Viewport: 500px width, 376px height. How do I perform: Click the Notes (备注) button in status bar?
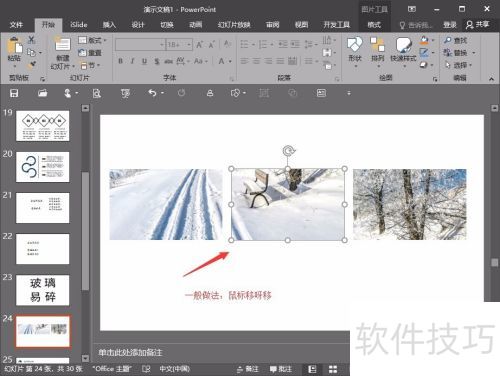point(248,369)
